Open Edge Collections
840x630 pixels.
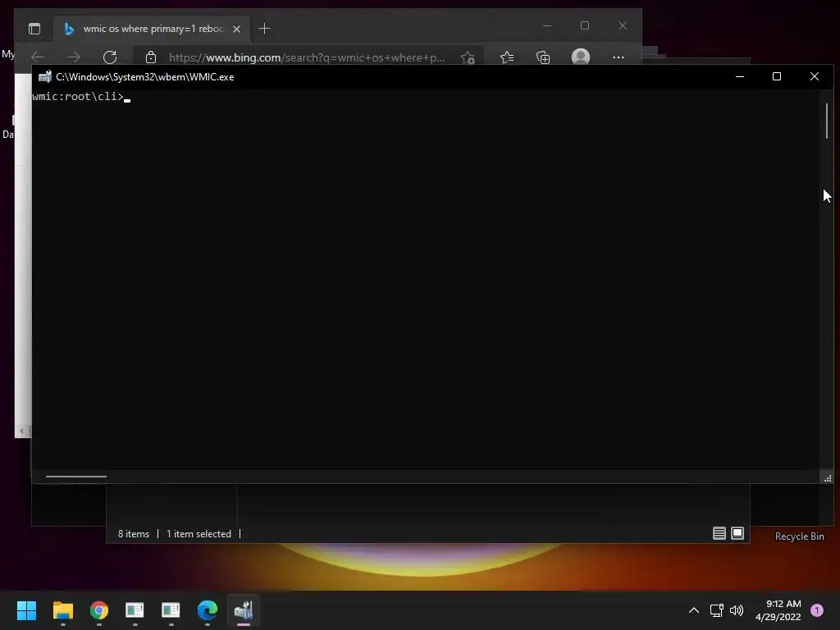(x=543, y=57)
